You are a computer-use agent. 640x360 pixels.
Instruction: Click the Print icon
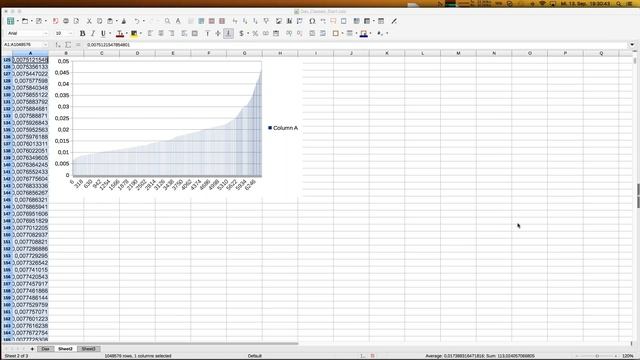66,21
